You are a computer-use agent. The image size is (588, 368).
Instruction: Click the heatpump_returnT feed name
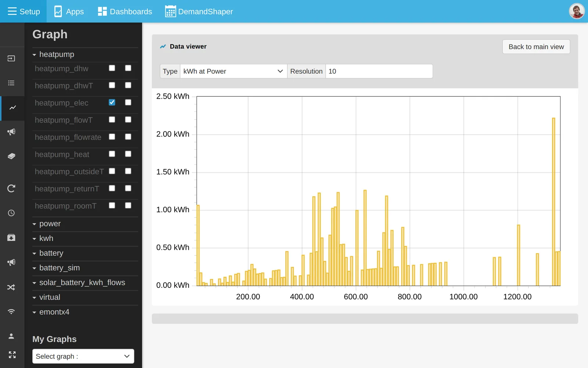pyautogui.click(x=67, y=189)
